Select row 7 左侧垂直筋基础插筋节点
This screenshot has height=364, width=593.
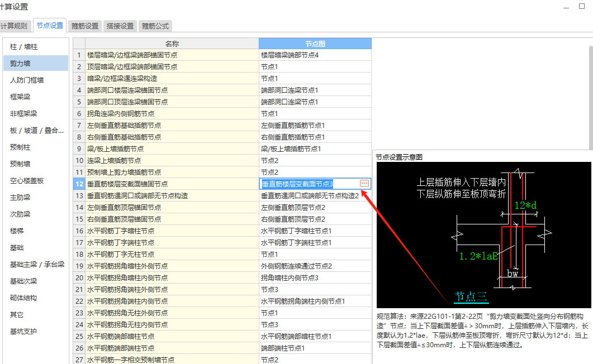pyautogui.click(x=172, y=126)
